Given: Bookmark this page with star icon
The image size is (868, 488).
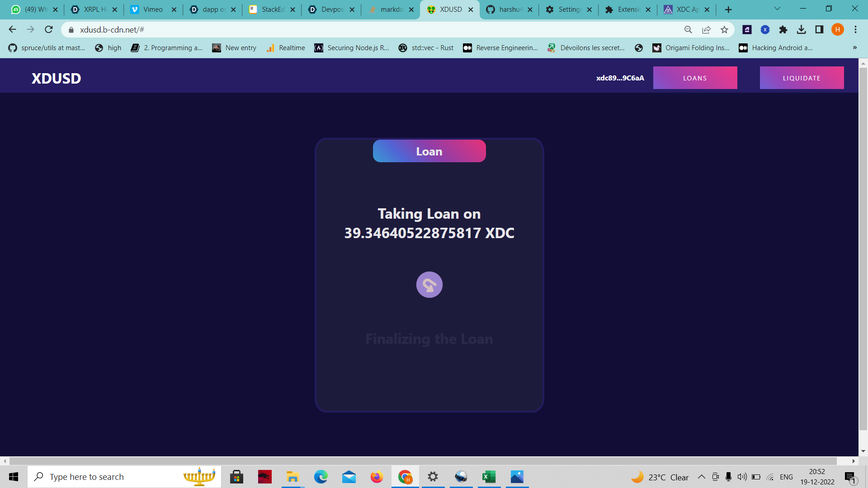Looking at the screenshot, I should click(724, 29).
